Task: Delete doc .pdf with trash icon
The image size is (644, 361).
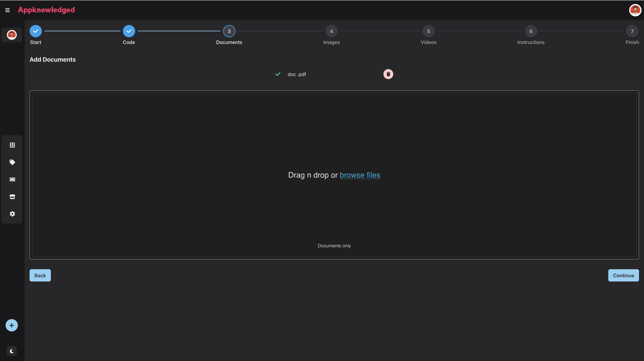Action: pyautogui.click(x=388, y=74)
